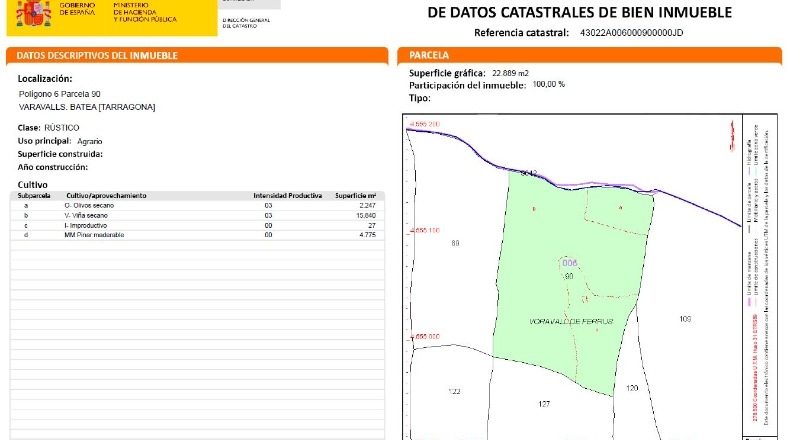Image resolution: width=790 pixels, height=440 pixels.
Task: Select the 'MM Pinar maderable' row
Action: point(197,235)
